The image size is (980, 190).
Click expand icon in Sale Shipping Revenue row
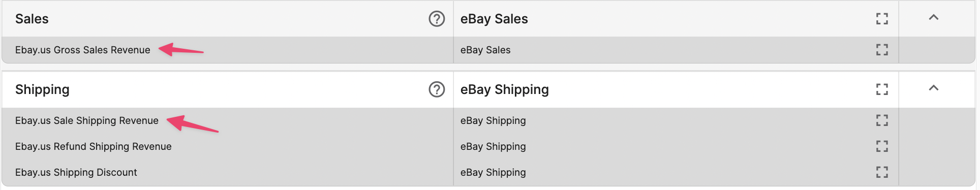coord(882,120)
